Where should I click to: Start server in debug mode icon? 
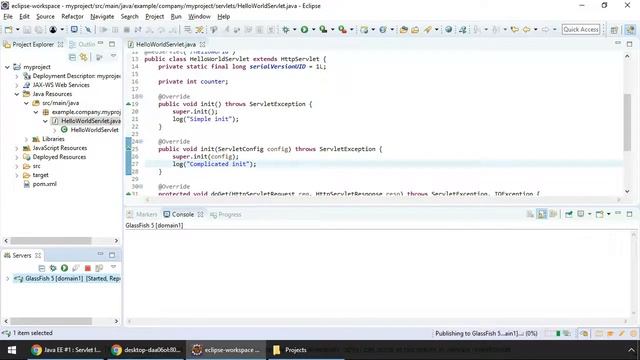click(x=53, y=268)
